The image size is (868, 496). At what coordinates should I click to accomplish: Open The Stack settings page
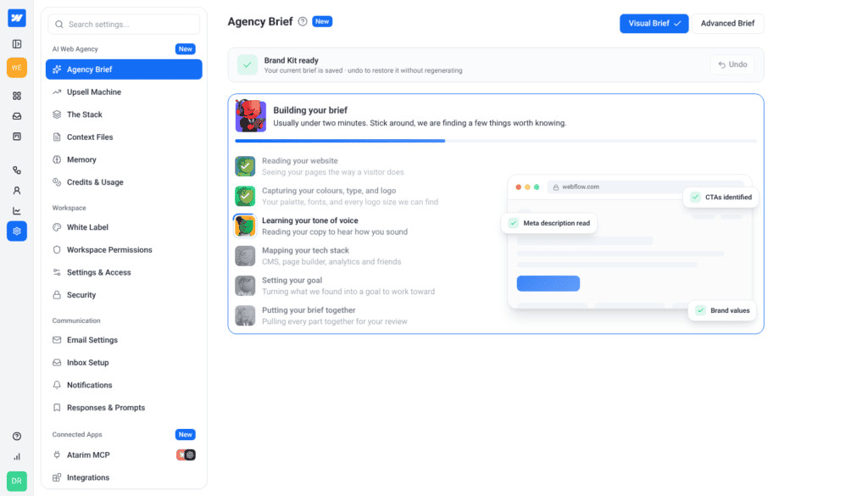click(x=124, y=114)
